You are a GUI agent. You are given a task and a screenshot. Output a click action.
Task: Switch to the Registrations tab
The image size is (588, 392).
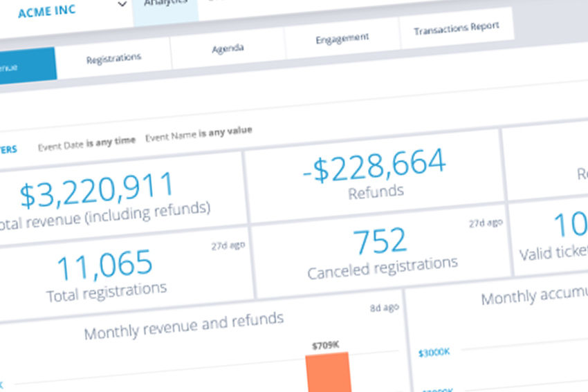pos(113,59)
